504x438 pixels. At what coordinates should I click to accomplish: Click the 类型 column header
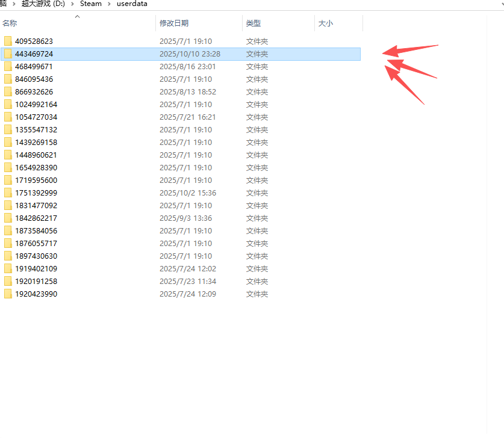pos(254,23)
